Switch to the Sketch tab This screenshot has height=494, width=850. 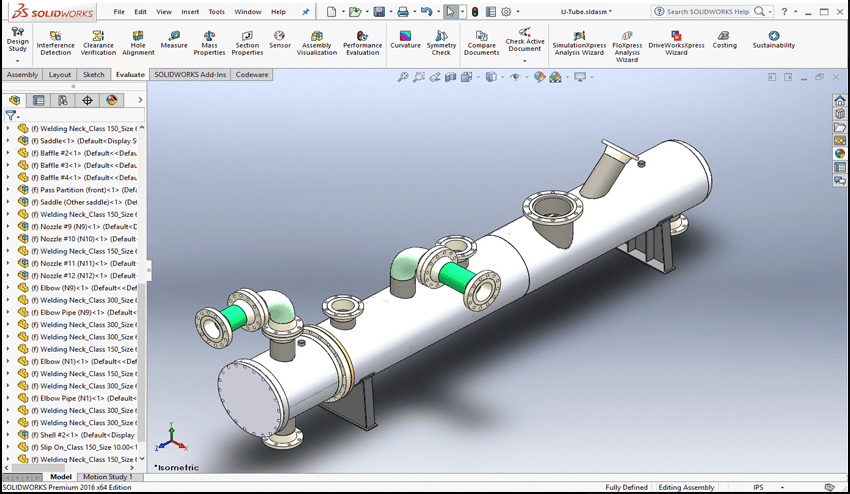[94, 74]
